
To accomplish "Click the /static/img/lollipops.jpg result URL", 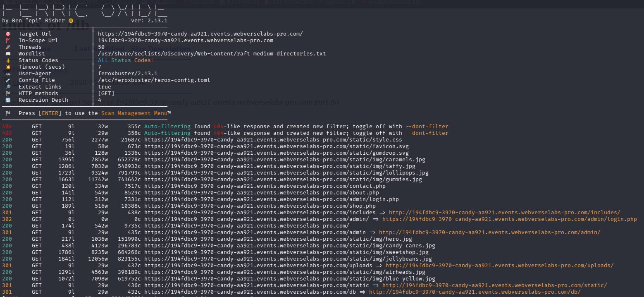I will pyautogui.click(x=286, y=173).
